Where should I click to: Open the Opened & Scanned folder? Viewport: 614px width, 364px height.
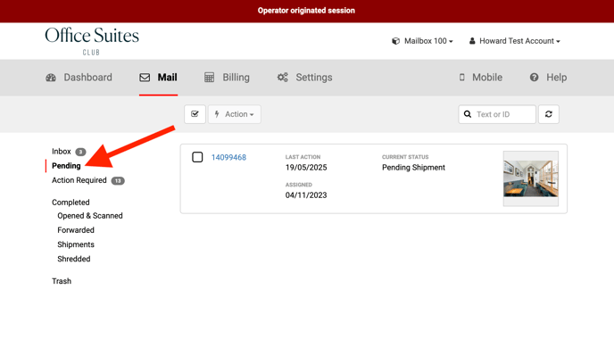90,216
